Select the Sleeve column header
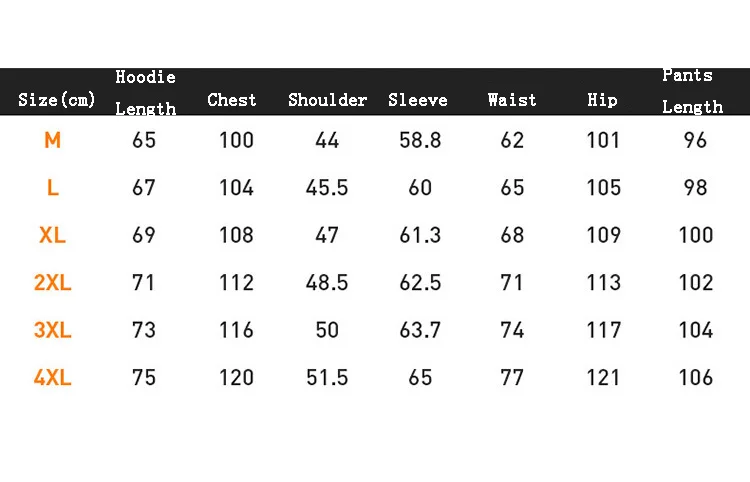This screenshot has height=482, width=750. (x=418, y=100)
